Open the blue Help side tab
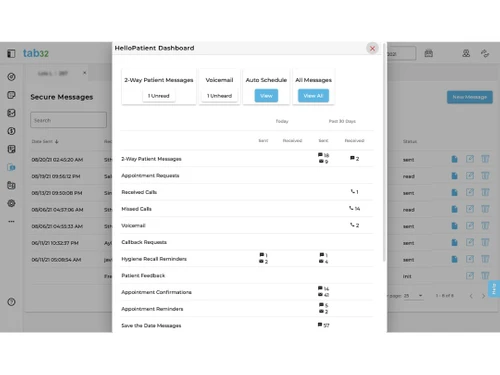Image resolution: width=500 pixels, height=375 pixels. (x=494, y=289)
